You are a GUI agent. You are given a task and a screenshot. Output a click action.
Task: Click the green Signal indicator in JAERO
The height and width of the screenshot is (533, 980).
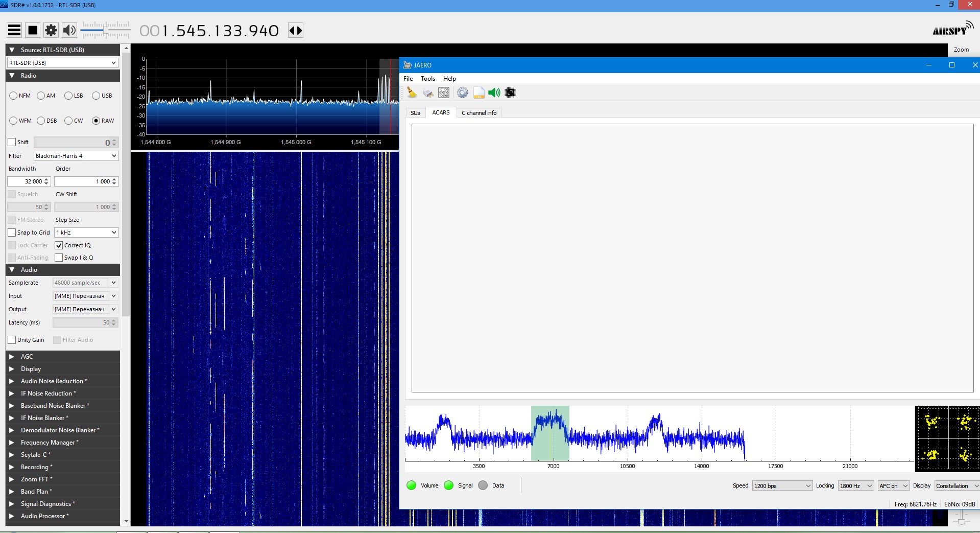(448, 485)
